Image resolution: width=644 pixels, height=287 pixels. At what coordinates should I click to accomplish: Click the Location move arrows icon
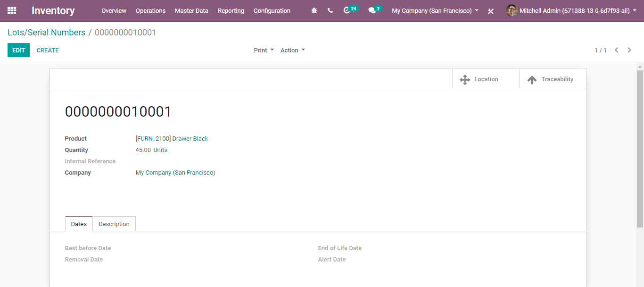coord(465,79)
